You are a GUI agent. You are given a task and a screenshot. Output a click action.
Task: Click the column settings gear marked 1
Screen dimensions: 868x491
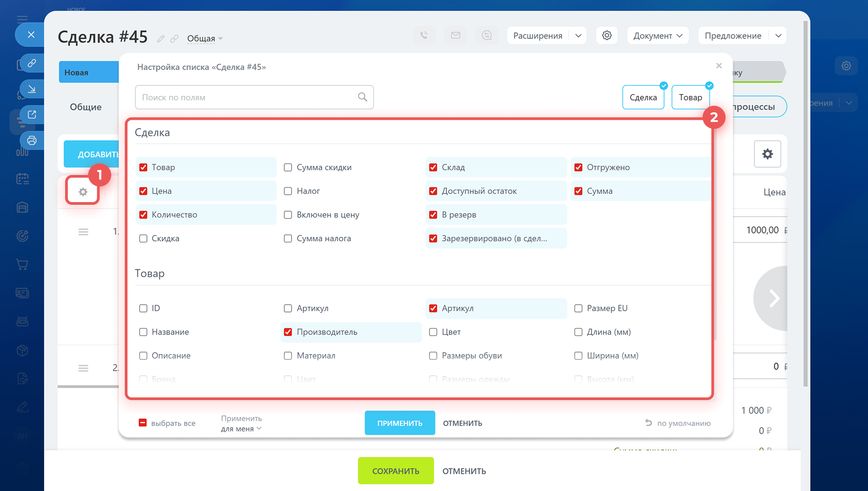(83, 192)
